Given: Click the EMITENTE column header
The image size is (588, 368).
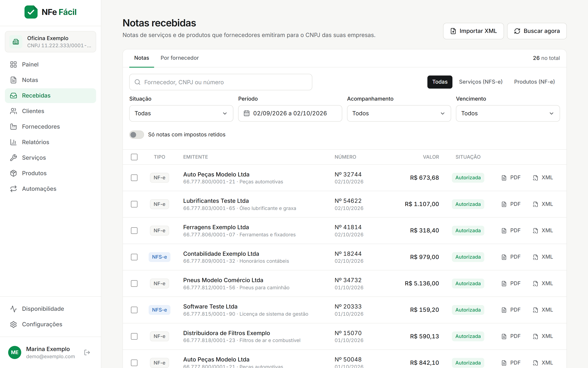Looking at the screenshot, I should pos(195,157).
